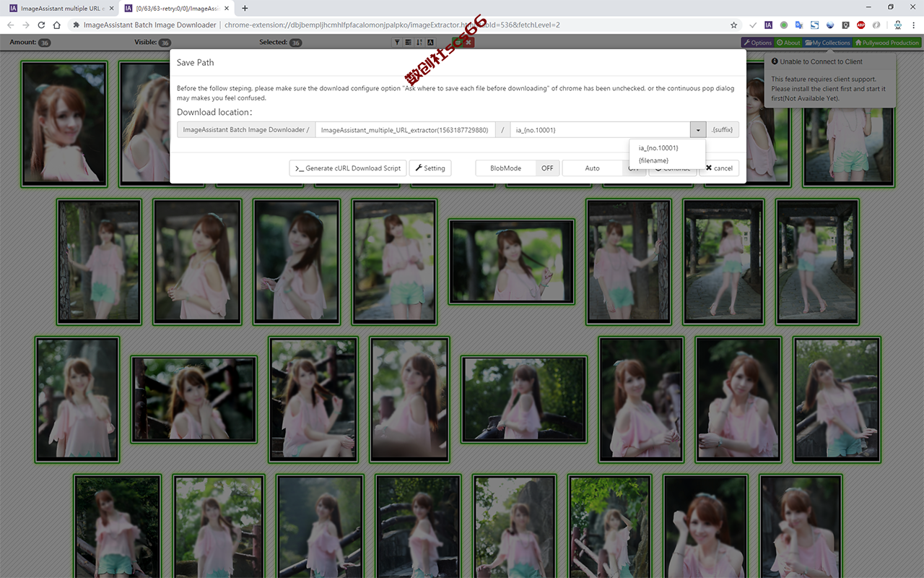This screenshot has width=924, height=578.
Task: Close the 'ImageAssistant multiple URL' tab
Action: click(x=111, y=8)
